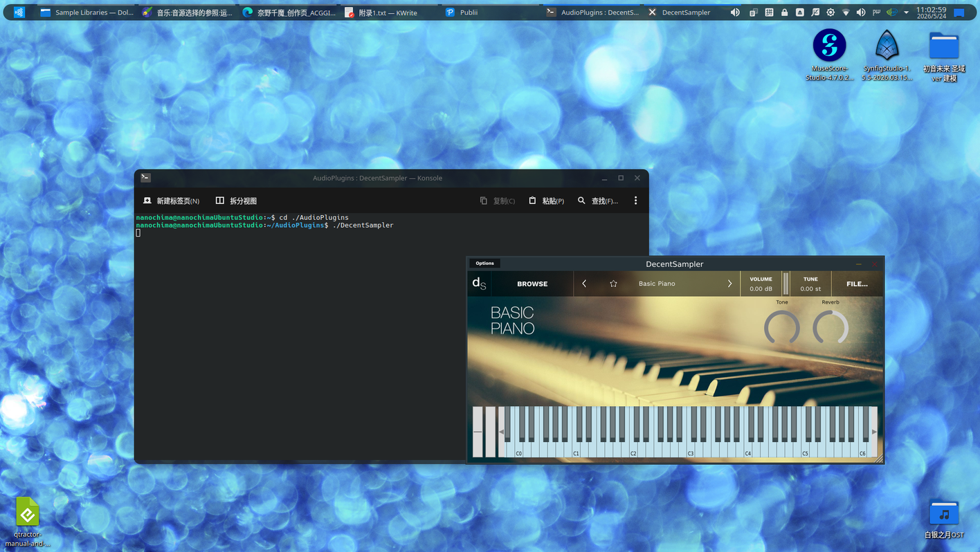Click the split view button in Konsole
This screenshot has width=980, height=552.
(236, 201)
